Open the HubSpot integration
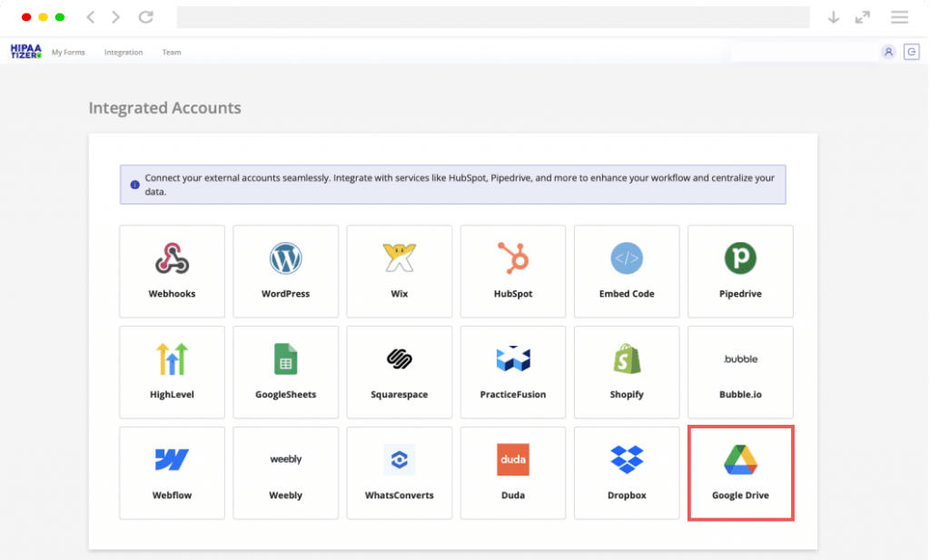 click(513, 271)
